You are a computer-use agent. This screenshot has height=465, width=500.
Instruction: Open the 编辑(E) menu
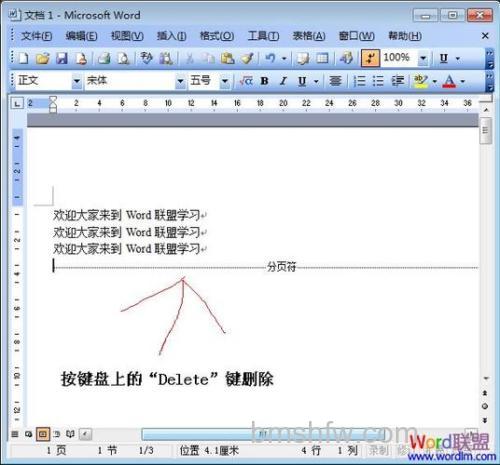[x=81, y=36]
